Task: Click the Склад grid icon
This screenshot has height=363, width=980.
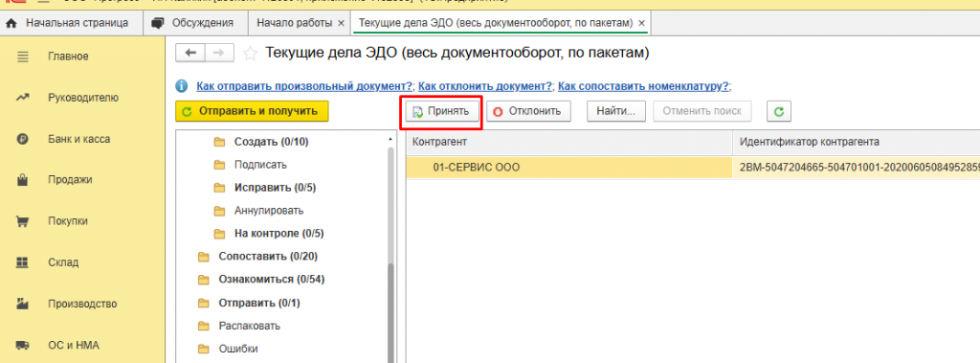Action: coord(23,262)
